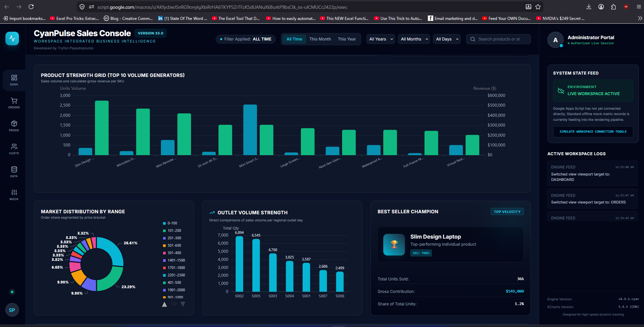This screenshot has height=327, width=644.
Task: Expand the All Years dropdown
Action: tap(381, 39)
